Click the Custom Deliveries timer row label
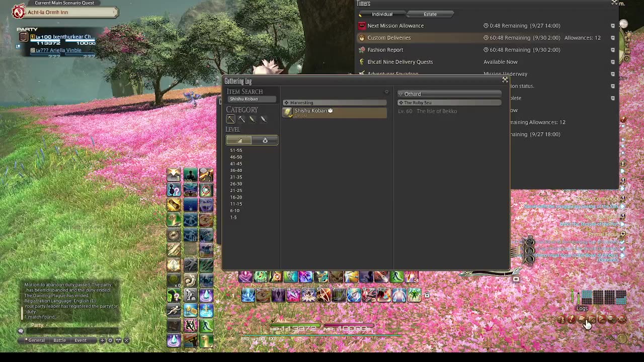The height and width of the screenshot is (362, 644). coord(389,38)
